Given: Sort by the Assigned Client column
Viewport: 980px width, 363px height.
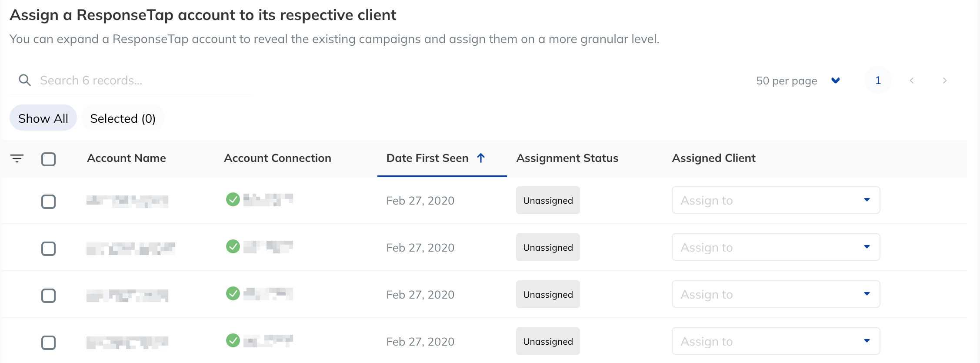Looking at the screenshot, I should click(x=713, y=158).
